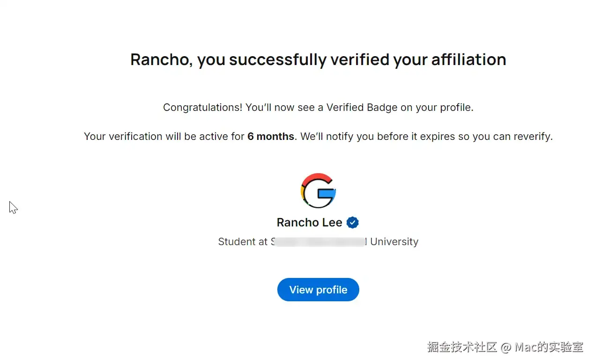Image resolution: width=594 pixels, height=364 pixels.
Task: Click the View profile button
Action: [x=318, y=290]
